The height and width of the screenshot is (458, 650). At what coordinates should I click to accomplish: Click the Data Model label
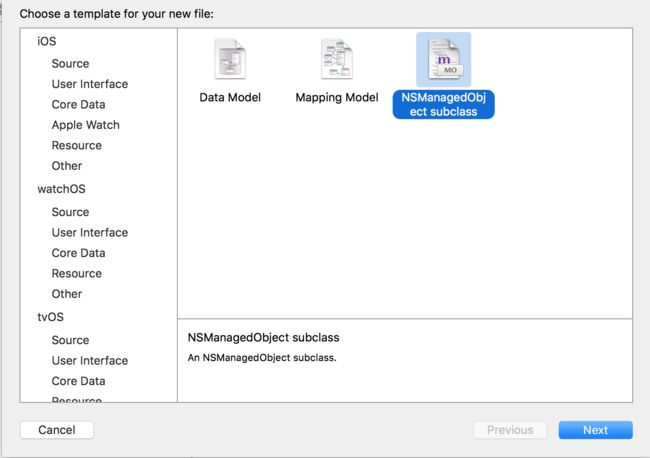pos(230,97)
